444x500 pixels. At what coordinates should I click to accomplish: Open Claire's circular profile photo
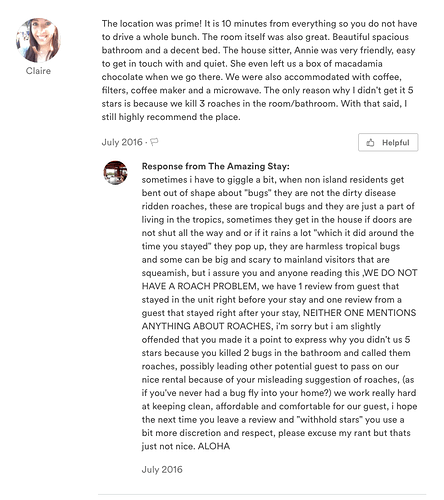[x=38, y=40]
